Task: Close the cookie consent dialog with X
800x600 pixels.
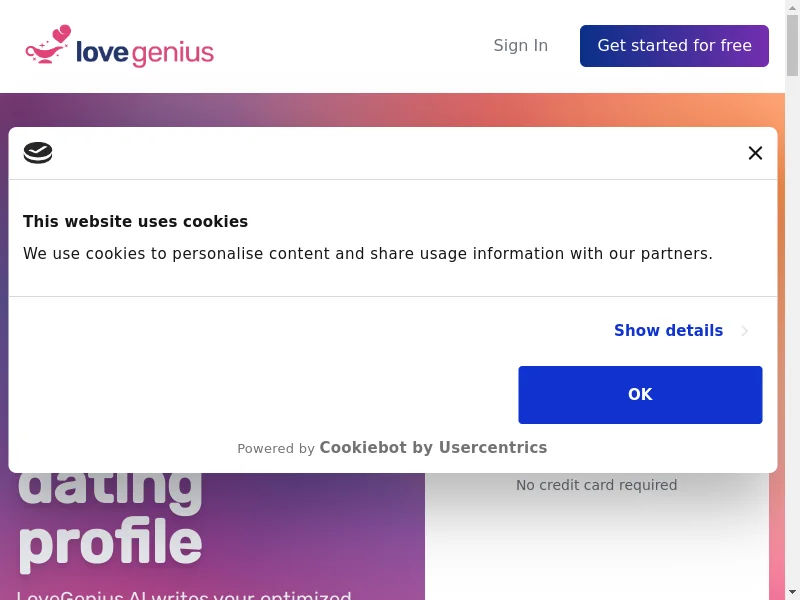Action: point(755,153)
